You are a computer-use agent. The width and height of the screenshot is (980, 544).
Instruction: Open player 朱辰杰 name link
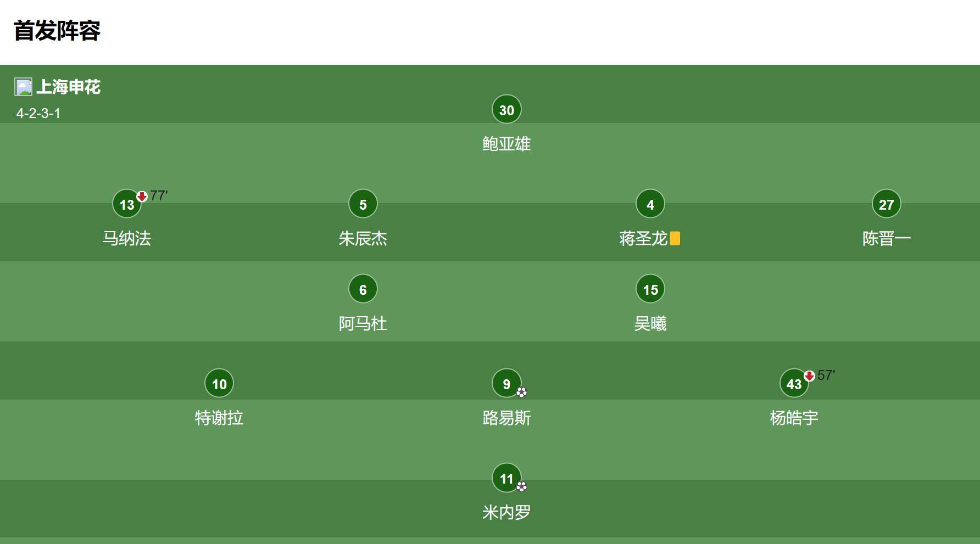pos(363,238)
